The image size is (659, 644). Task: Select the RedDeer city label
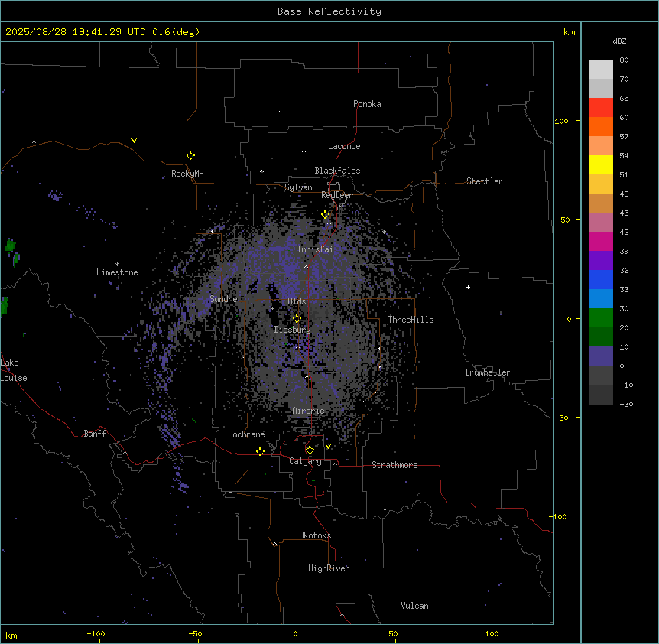336,195
